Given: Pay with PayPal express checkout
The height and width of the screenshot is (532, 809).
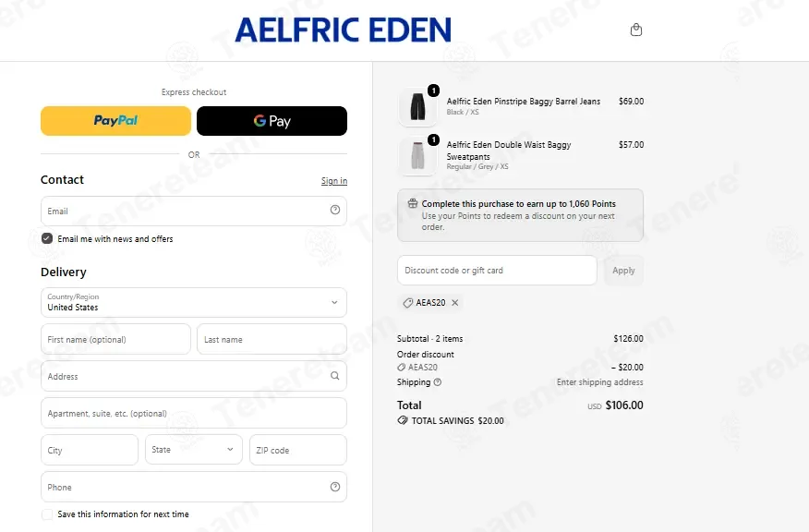Looking at the screenshot, I should pos(115,121).
